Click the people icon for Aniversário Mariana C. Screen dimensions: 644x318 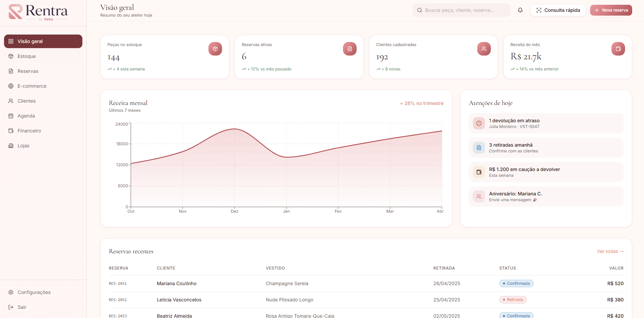tap(479, 196)
